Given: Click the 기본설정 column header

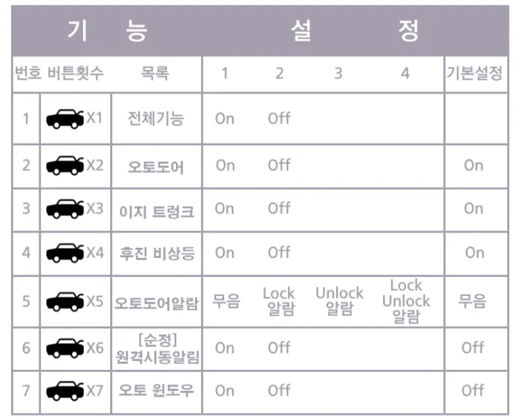Looking at the screenshot, I should pyautogui.click(x=474, y=73).
